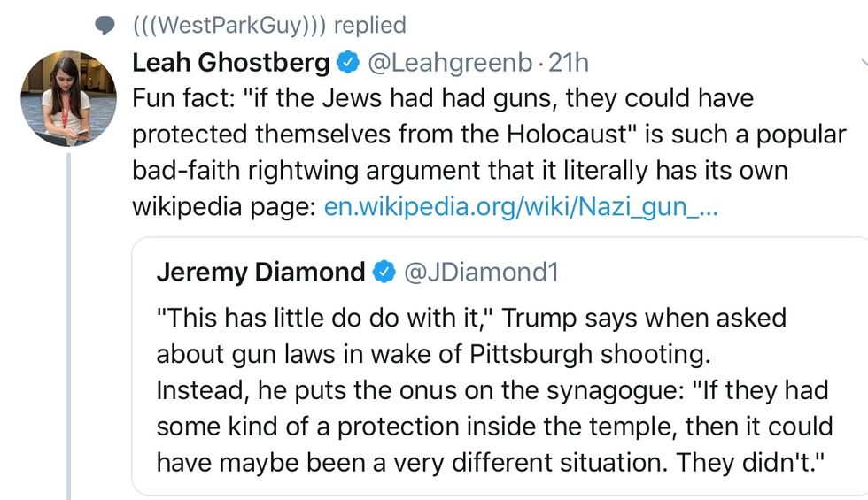Image resolution: width=868 pixels, height=500 pixels.
Task: Click the "Fun fact" tweet text
Action: pos(487,134)
